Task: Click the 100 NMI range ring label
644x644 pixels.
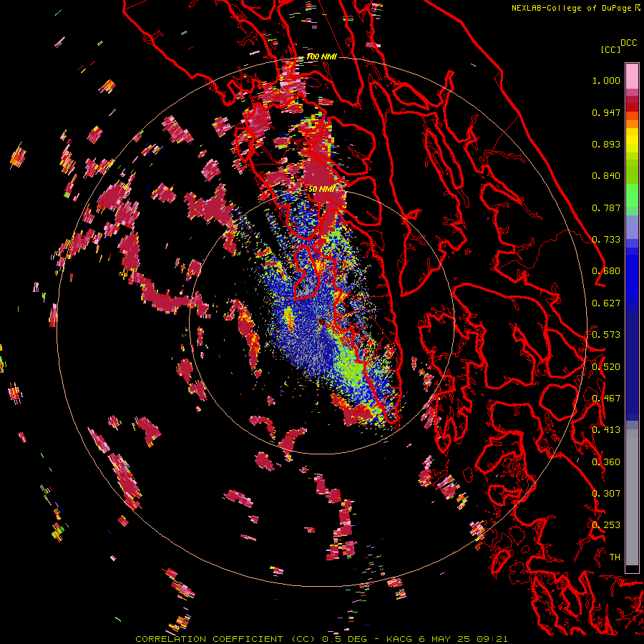Action: tap(321, 57)
